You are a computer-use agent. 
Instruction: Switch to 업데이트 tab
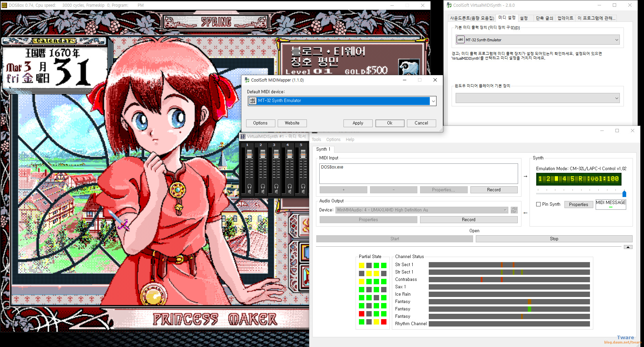point(565,18)
